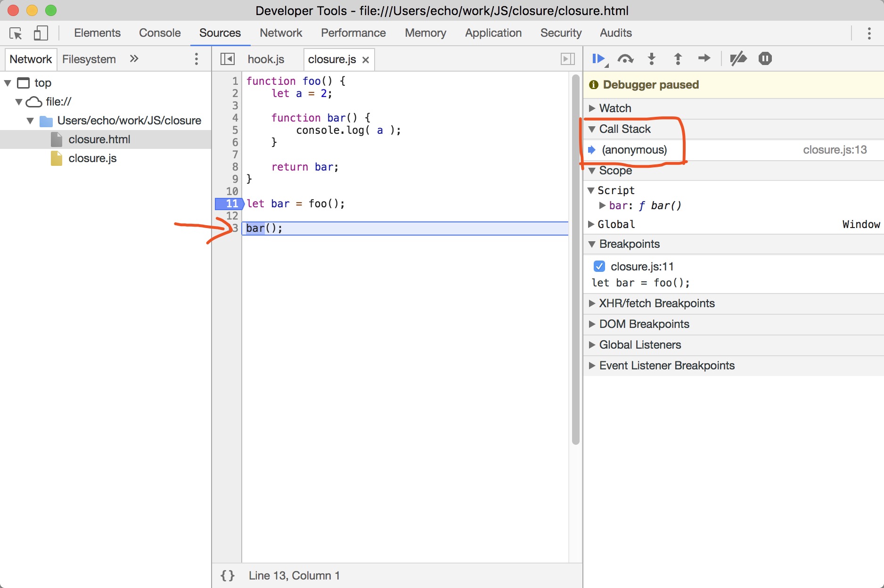Viewport: 884px width, 588px height.
Task: Hide the file navigator panel
Action: (228, 59)
